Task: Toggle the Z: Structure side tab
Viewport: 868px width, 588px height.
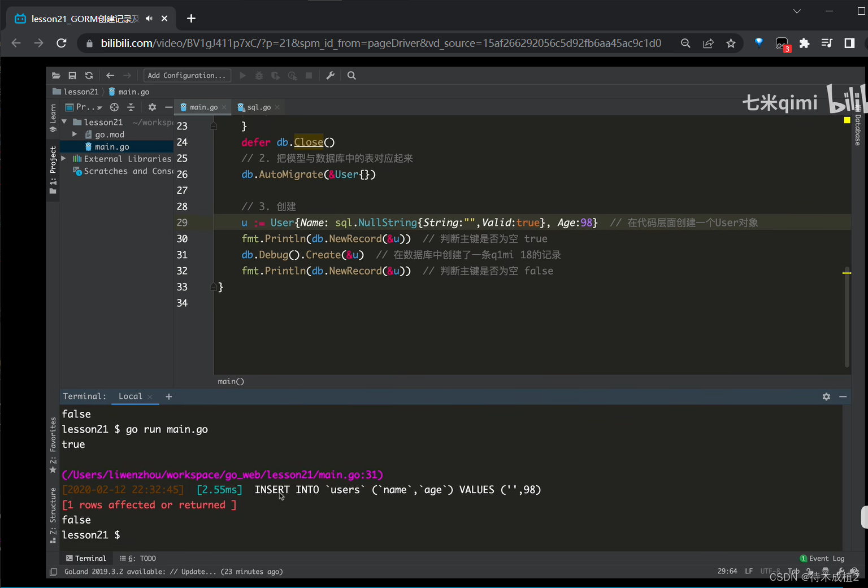Action: pyautogui.click(x=53, y=516)
